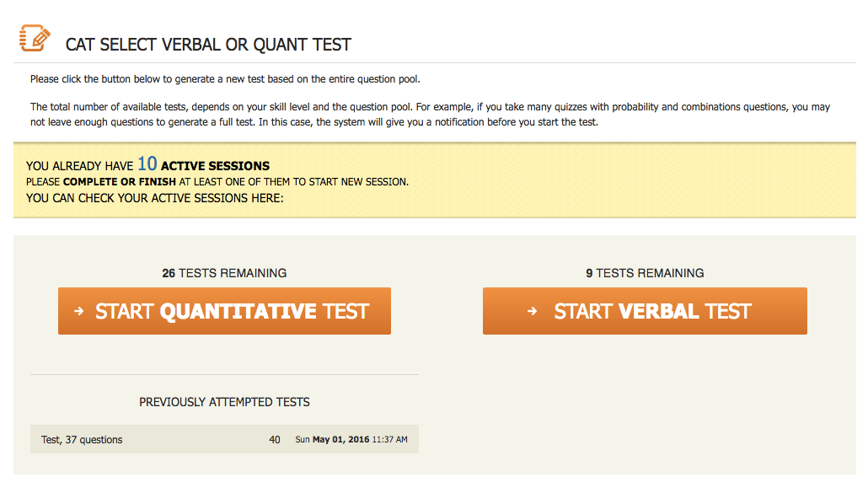
Task: Click the arrow icon on the Quantitative button
Action: (79, 311)
